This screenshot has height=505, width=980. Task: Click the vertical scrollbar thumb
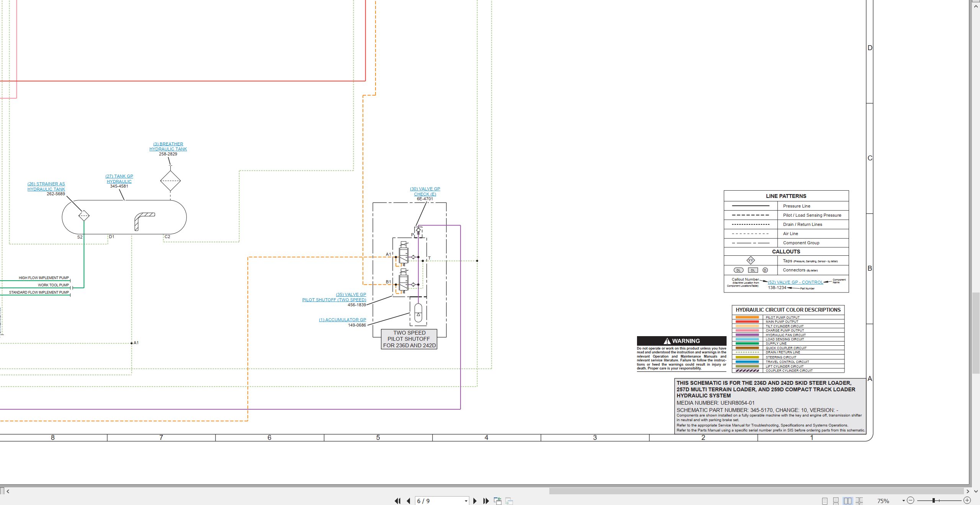pyautogui.click(x=976, y=333)
